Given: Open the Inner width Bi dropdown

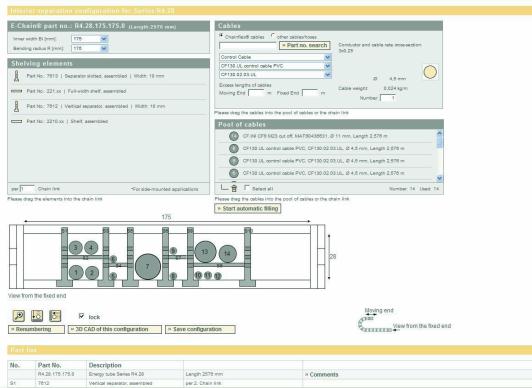Looking at the screenshot, I should (104, 39).
